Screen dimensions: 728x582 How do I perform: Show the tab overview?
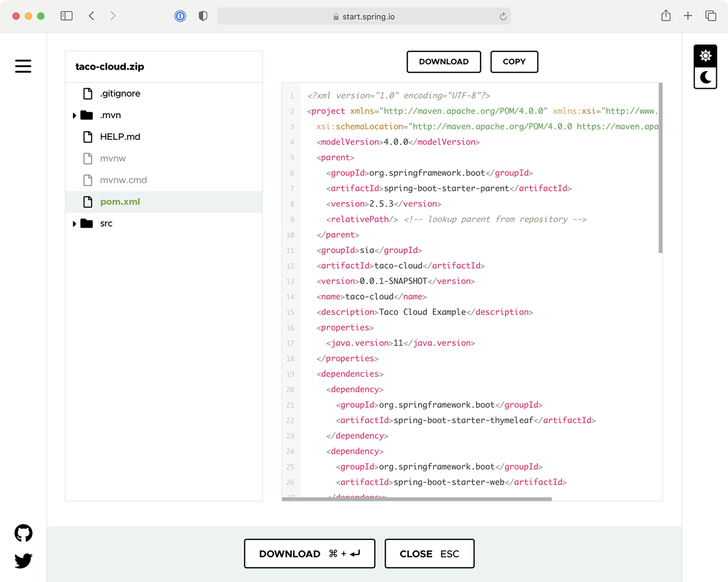tap(711, 16)
